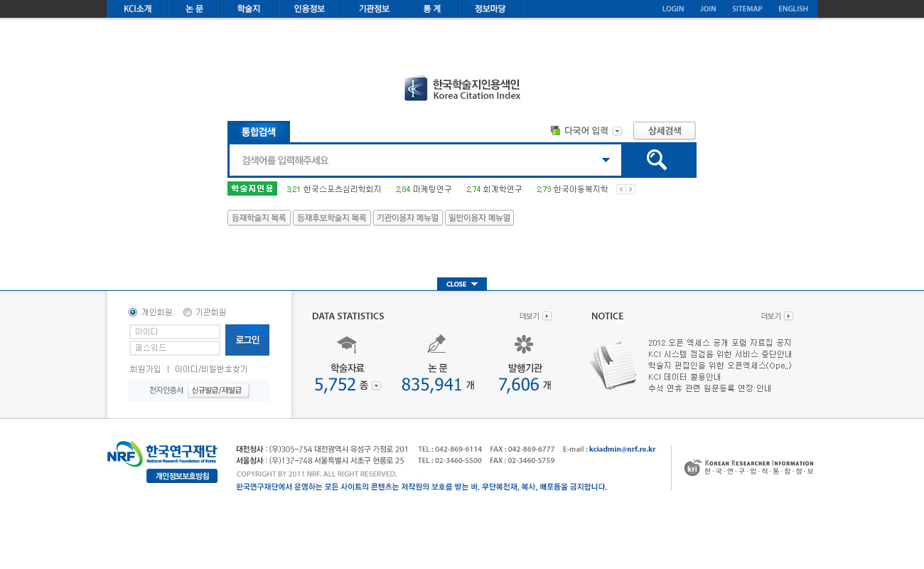Select the 통합검색 tab
Viewport: 924px width, 569px height.
[259, 132]
